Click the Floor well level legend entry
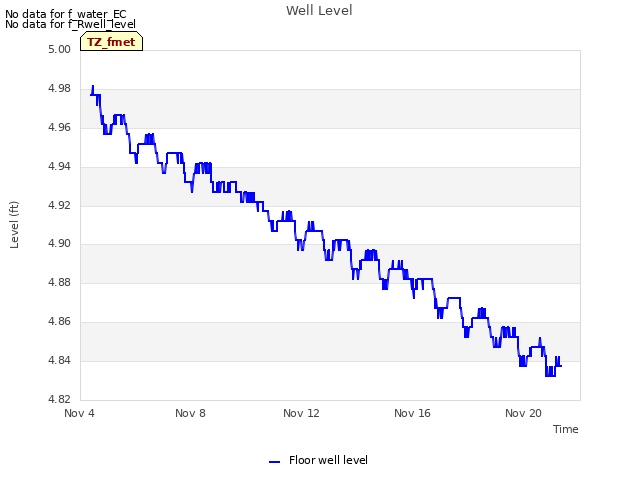The width and height of the screenshot is (640, 480). 318,460
